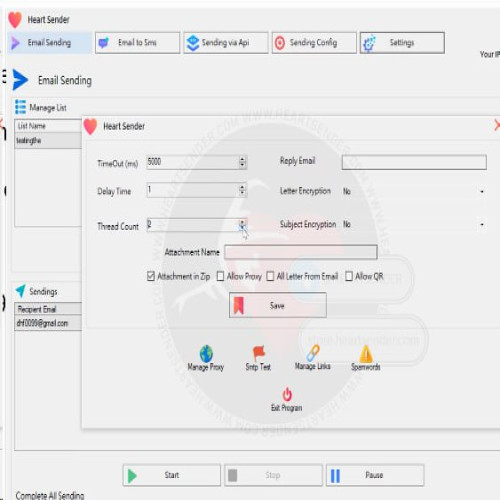This screenshot has width=500, height=500.
Task: Click the Pause button
Action: pos(375,475)
